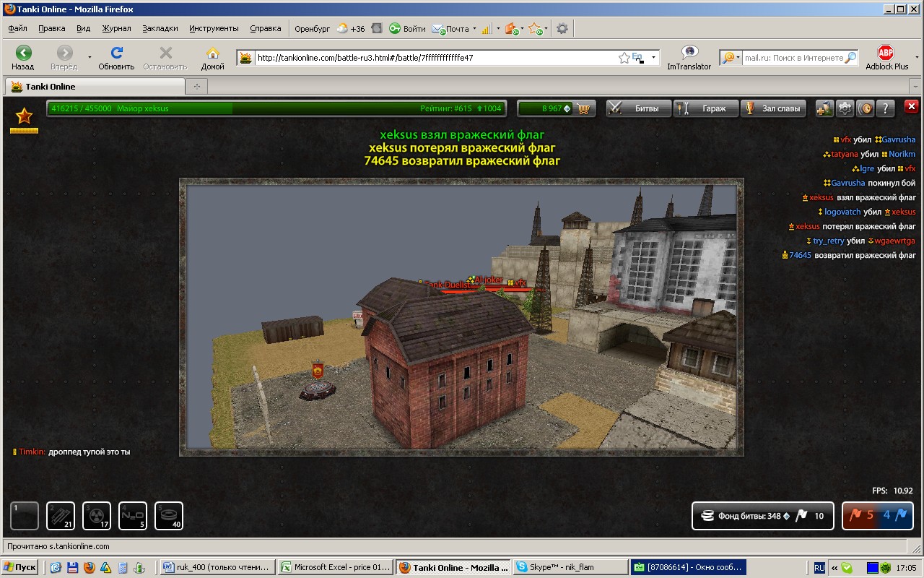Switch to Microsoft Excel price taskbar window

[336, 567]
